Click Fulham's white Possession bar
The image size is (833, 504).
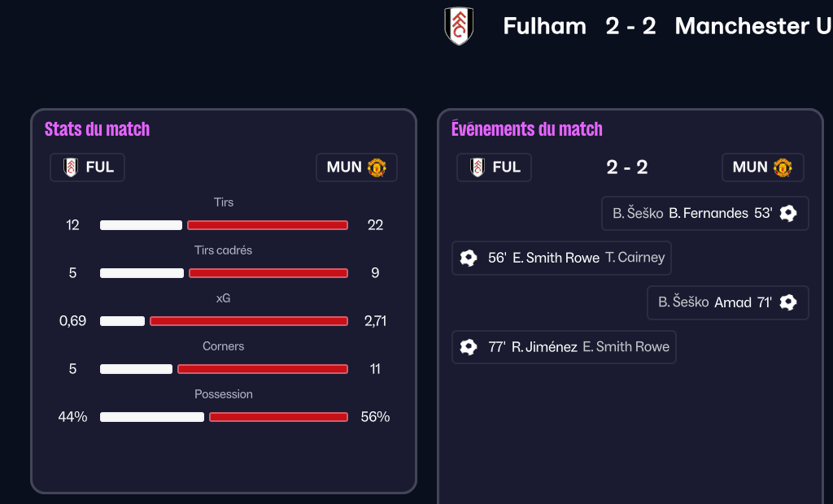click(x=151, y=417)
